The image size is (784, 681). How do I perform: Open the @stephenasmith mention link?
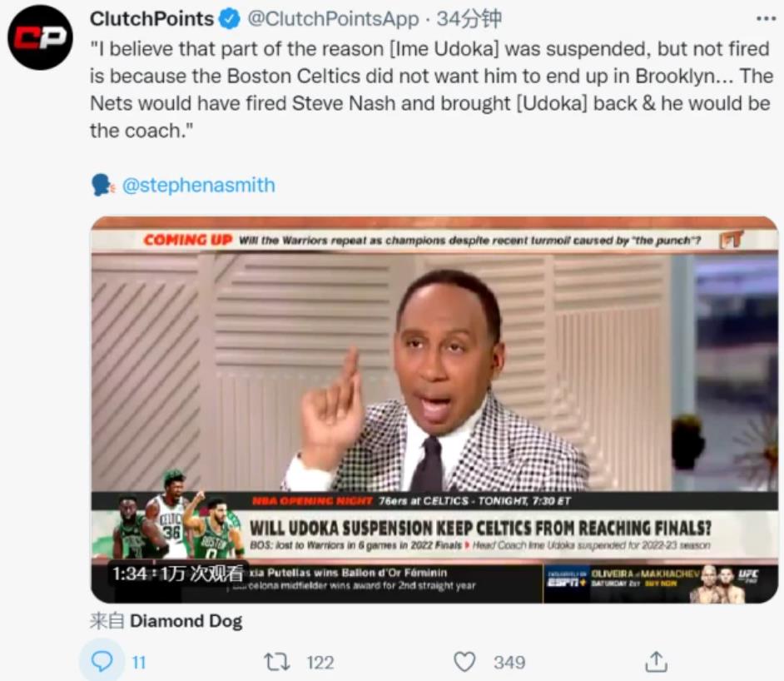click(x=198, y=185)
